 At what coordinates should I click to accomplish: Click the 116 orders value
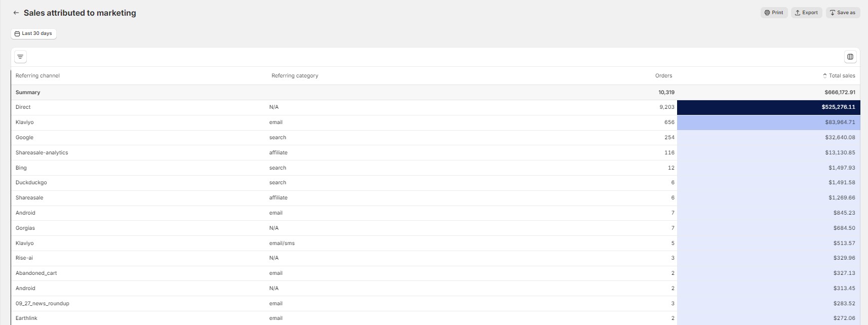click(x=669, y=152)
